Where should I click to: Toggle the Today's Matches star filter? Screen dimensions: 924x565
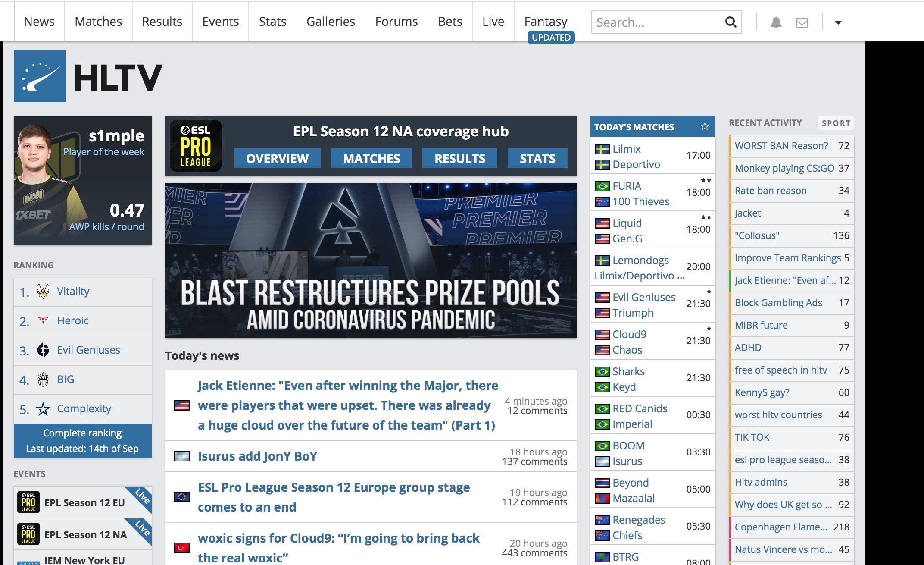[x=705, y=126]
